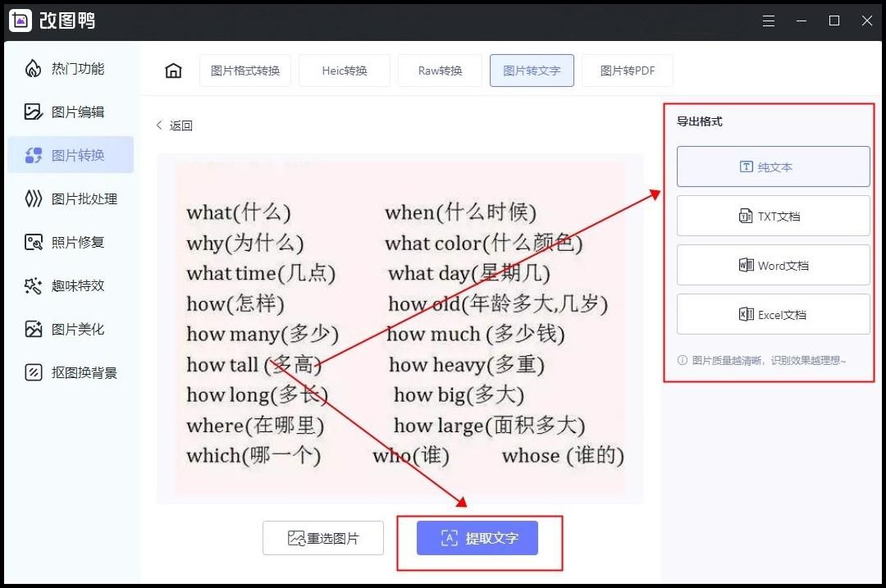Open 图片编辑 label in sidebar
The width and height of the screenshot is (886, 588).
pyautogui.click(x=78, y=112)
